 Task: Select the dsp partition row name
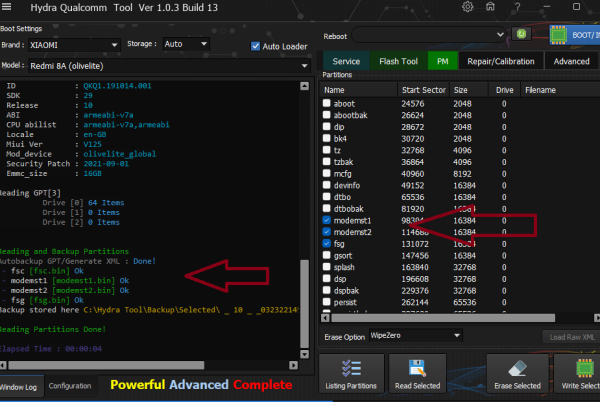click(340, 279)
